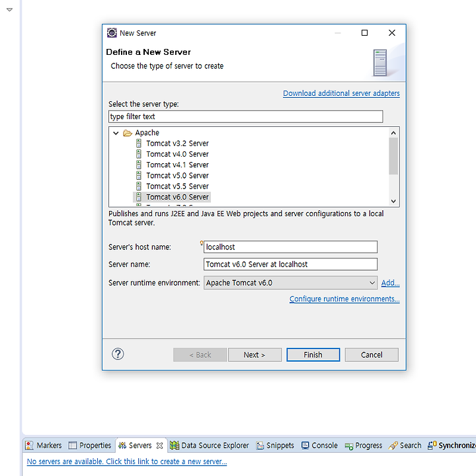This screenshot has width=476, height=476.
Task: Click the Console view icon
Action: [305, 446]
